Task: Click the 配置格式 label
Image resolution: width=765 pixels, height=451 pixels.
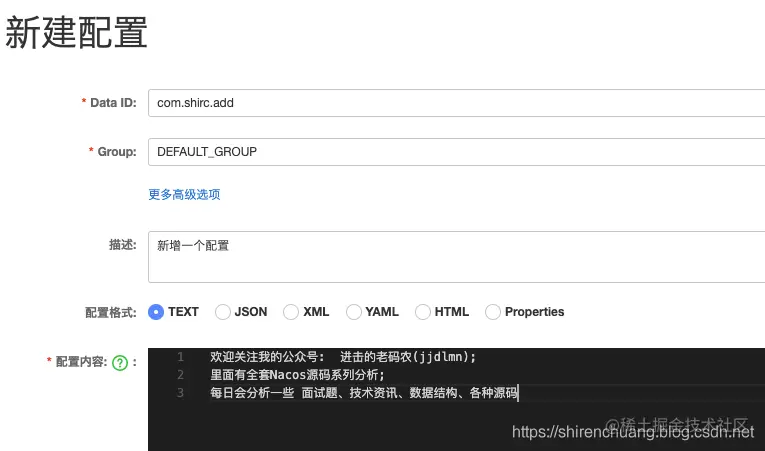Action: [111, 312]
